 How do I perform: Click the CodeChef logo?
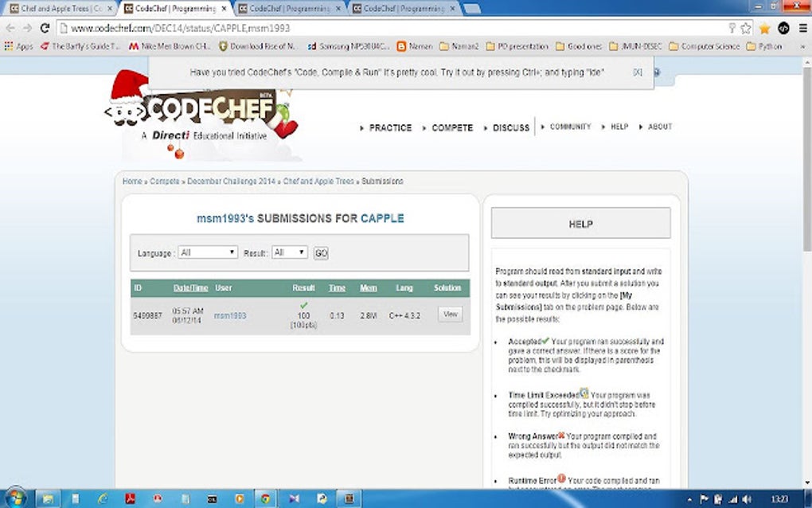[x=201, y=111]
